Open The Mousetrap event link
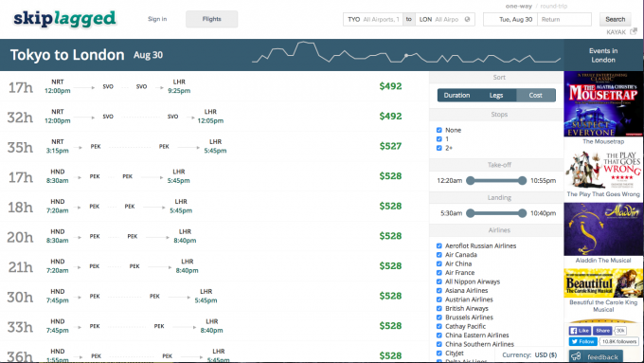 coord(603,141)
